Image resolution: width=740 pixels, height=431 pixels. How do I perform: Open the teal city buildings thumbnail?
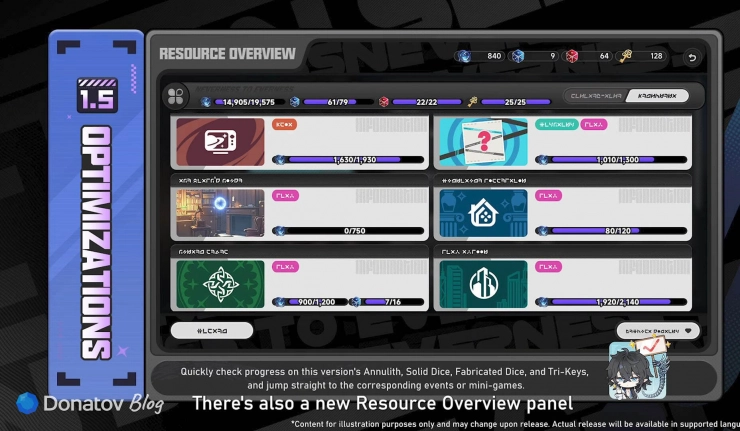click(483, 284)
